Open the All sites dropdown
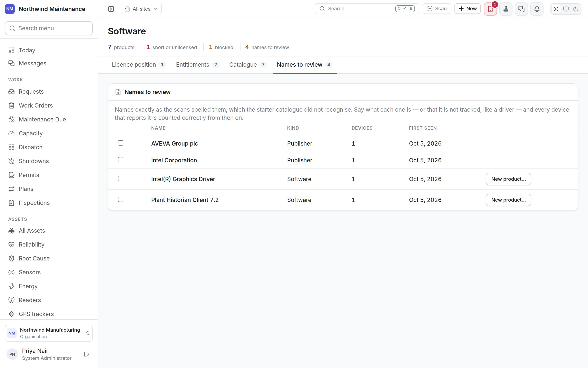The height and width of the screenshot is (368, 588). coord(141,9)
